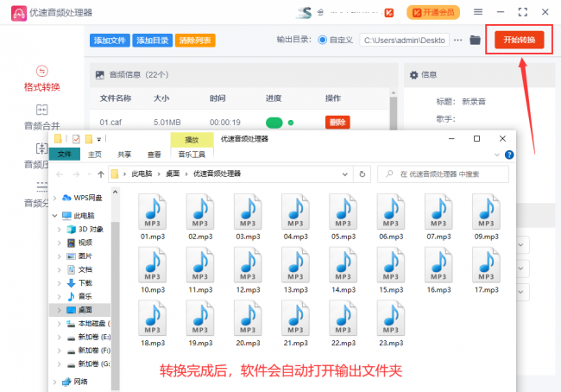Expand the 网络 tree node
Viewport: 561px width, 392px height.
(55, 382)
